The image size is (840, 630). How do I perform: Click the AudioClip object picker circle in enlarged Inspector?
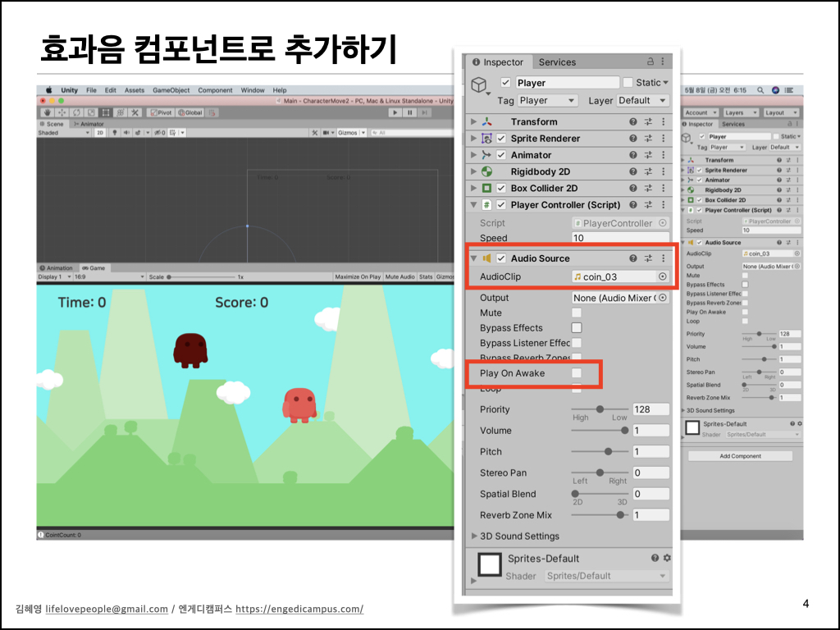(663, 276)
